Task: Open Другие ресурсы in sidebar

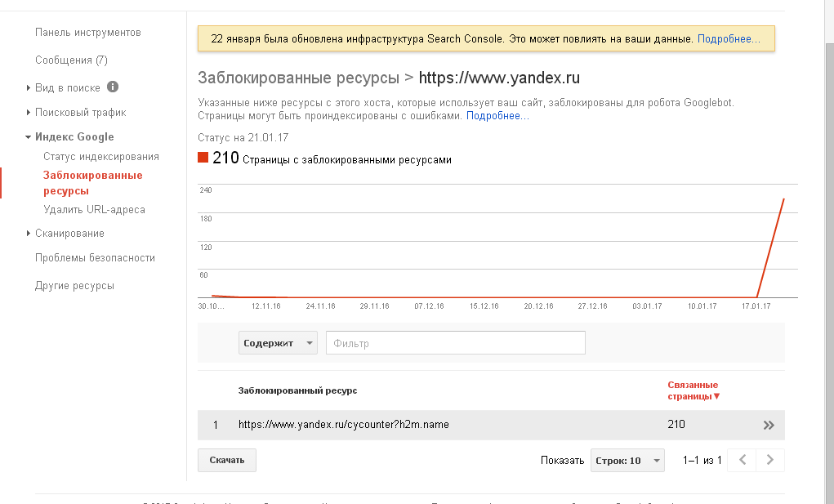Action: (74, 286)
